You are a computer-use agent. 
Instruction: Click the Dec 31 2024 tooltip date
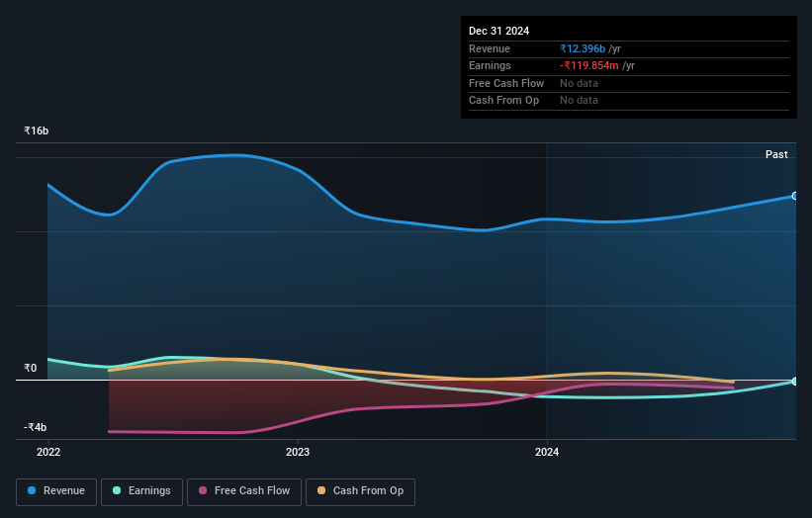click(499, 31)
